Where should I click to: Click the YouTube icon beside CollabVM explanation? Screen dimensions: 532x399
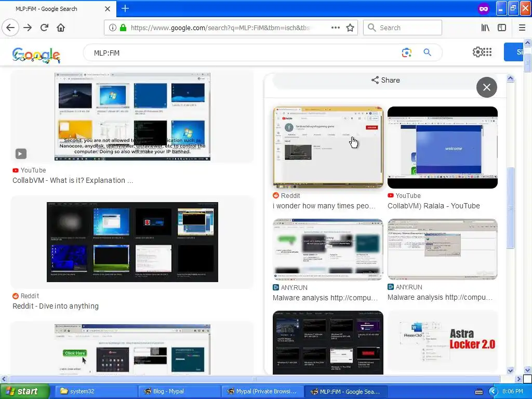pos(15,170)
